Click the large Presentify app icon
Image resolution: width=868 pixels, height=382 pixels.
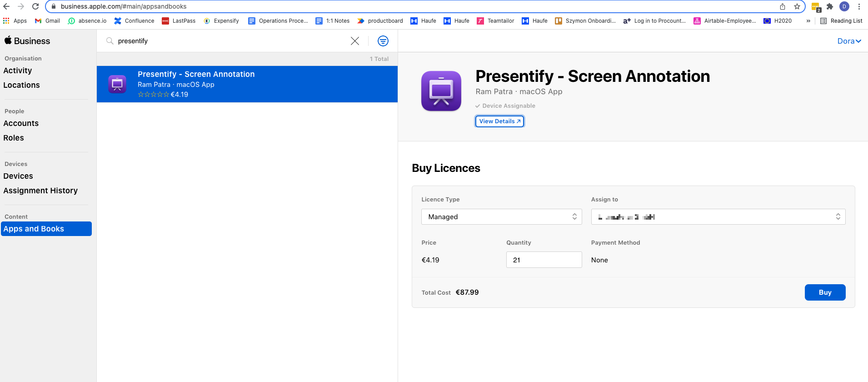pyautogui.click(x=441, y=91)
